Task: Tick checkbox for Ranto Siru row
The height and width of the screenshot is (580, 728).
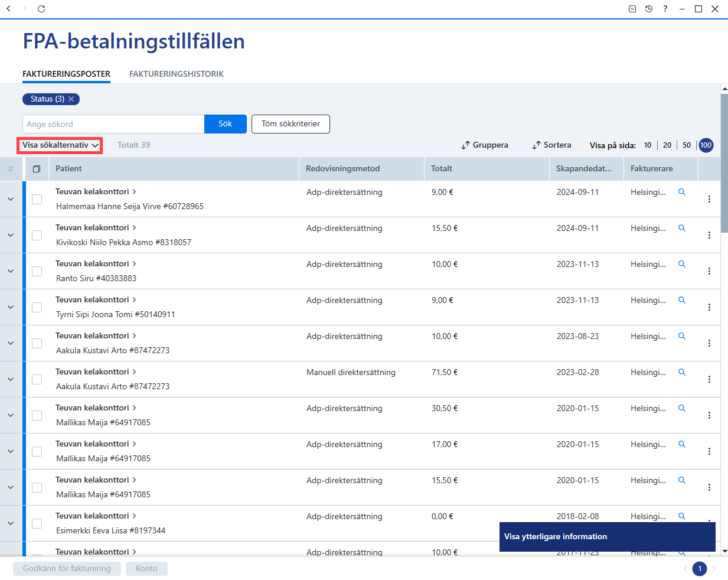Action: pyautogui.click(x=37, y=271)
